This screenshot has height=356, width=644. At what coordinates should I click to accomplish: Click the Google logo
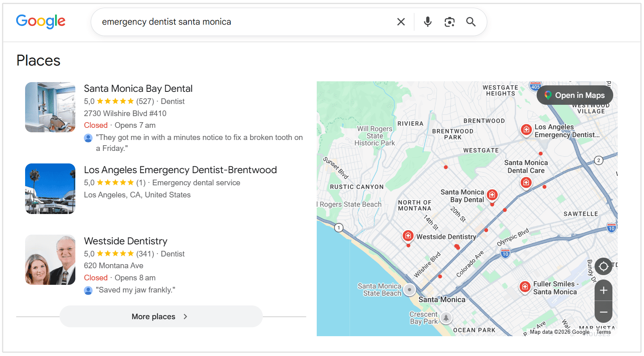[41, 21]
